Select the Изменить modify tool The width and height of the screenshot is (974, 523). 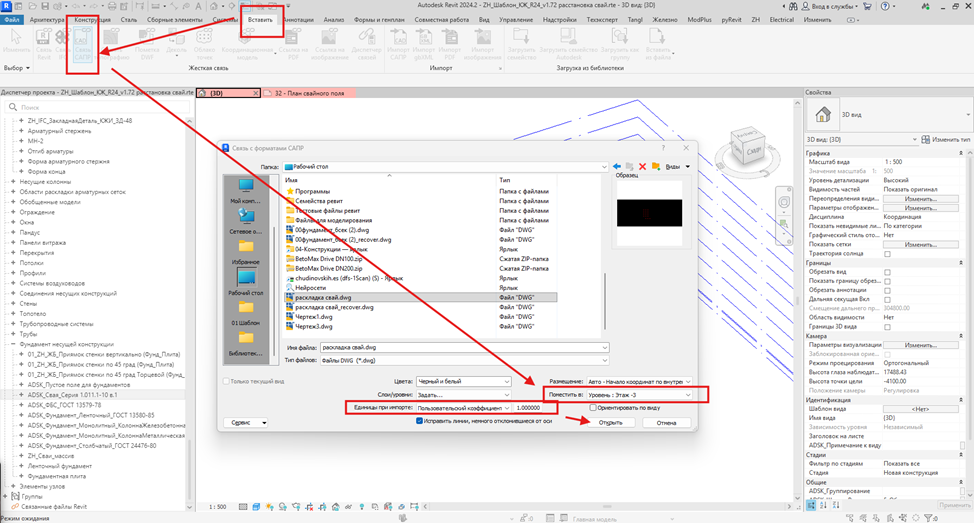tap(16, 41)
